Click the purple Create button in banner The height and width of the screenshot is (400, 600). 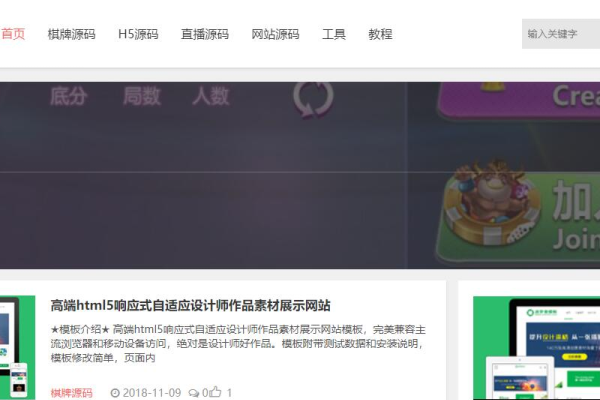519,99
